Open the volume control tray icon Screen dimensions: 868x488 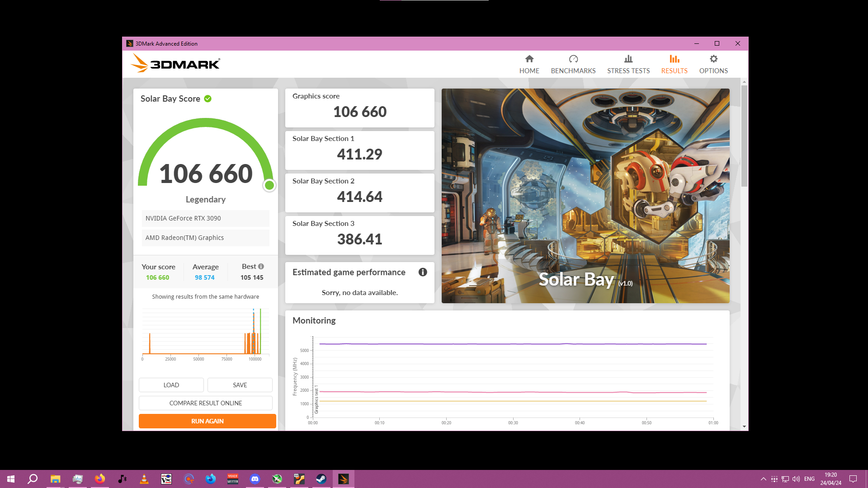click(796, 479)
